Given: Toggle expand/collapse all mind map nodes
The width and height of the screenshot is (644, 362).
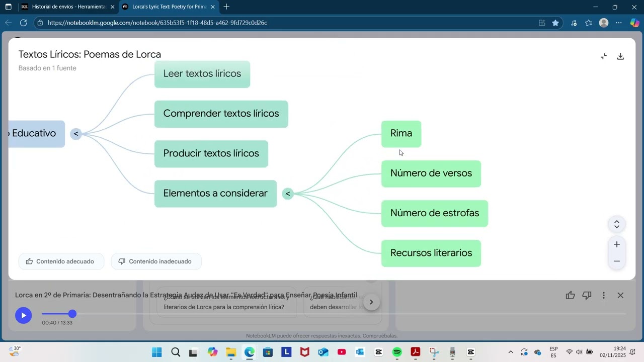Looking at the screenshot, I should [x=617, y=224].
